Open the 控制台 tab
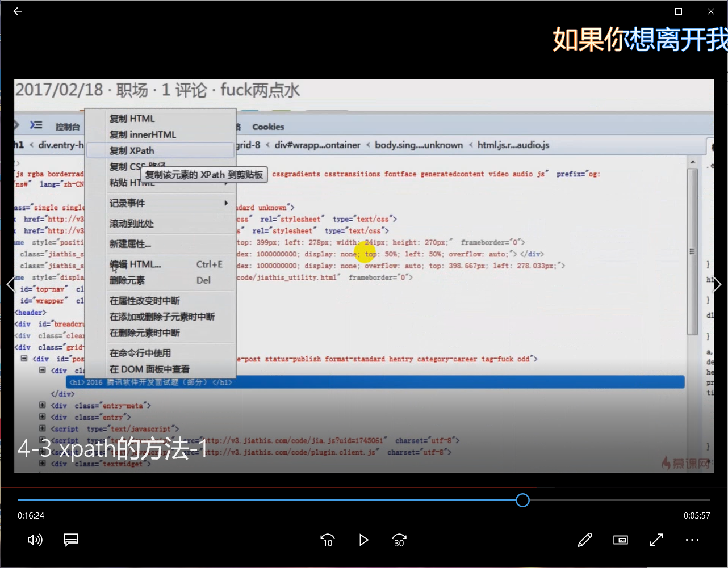Image resolution: width=728 pixels, height=568 pixels. (x=68, y=127)
